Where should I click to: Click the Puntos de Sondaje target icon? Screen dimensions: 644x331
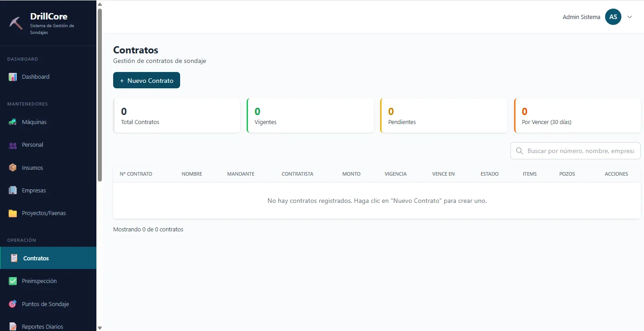coord(13,304)
